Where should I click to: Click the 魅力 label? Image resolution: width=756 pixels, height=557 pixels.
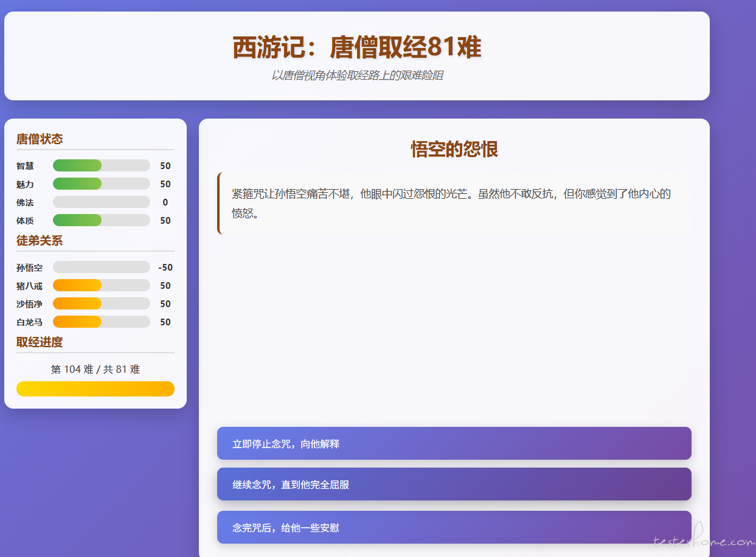(x=25, y=184)
